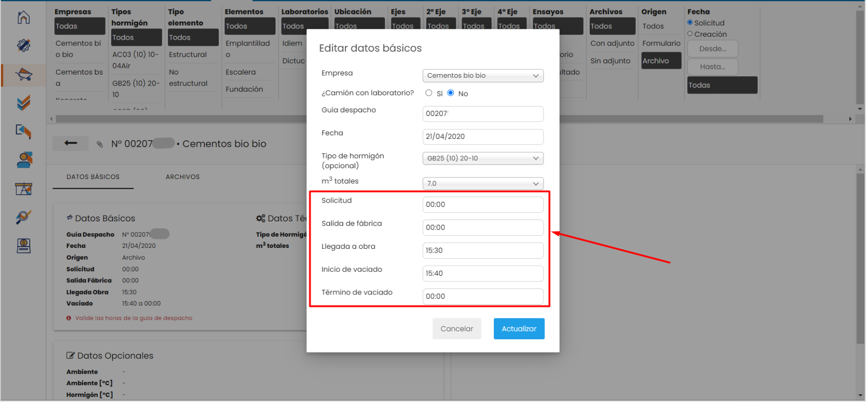The image size is (868, 404).
Task: Select Sí for camión con laboratorio
Action: point(429,93)
